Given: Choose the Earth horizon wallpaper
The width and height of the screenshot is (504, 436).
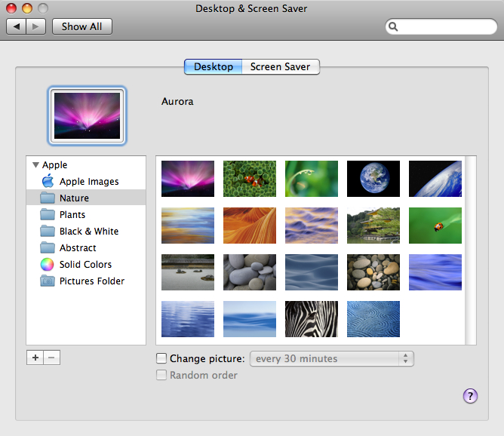Looking at the screenshot, I should coord(435,179).
